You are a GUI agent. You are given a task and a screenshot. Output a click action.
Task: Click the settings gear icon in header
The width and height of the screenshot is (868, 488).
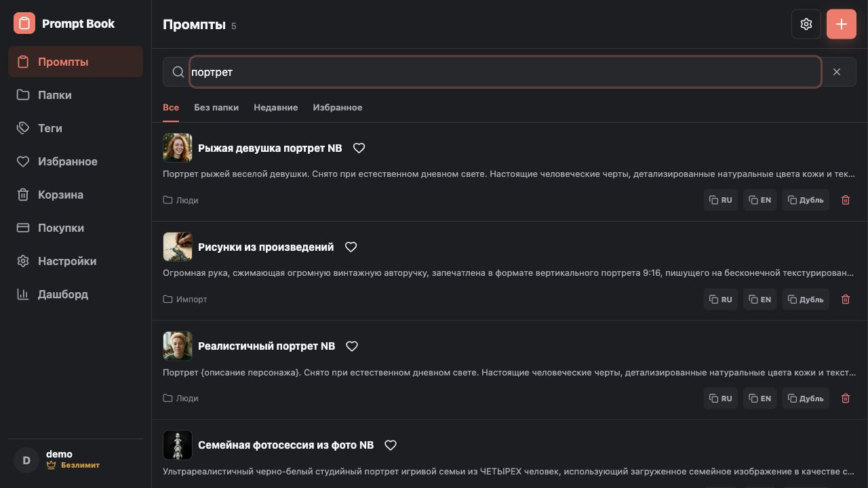pyautogui.click(x=806, y=24)
